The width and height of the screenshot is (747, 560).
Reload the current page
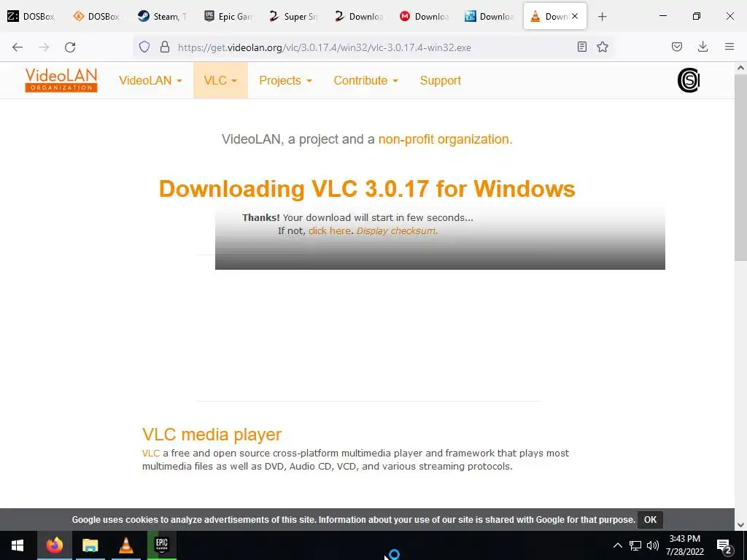click(x=70, y=47)
